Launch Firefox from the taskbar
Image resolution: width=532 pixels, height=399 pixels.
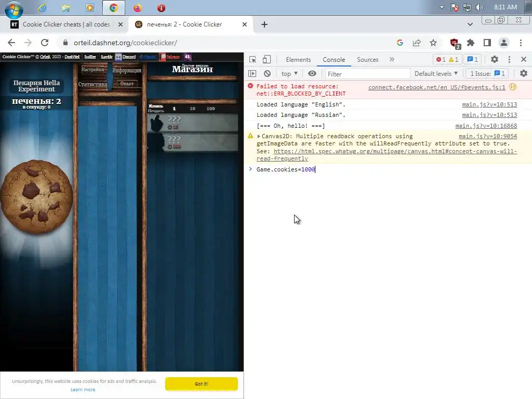(137, 7)
